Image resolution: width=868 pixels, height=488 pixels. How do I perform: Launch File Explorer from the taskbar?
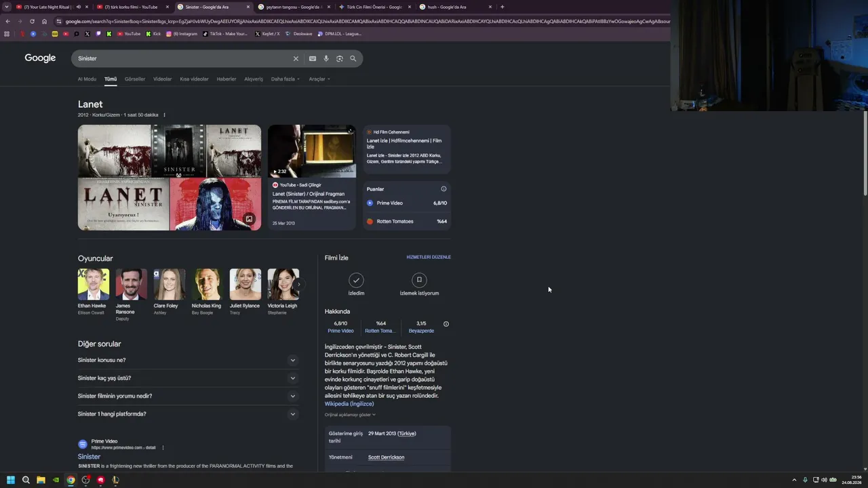[x=41, y=480]
